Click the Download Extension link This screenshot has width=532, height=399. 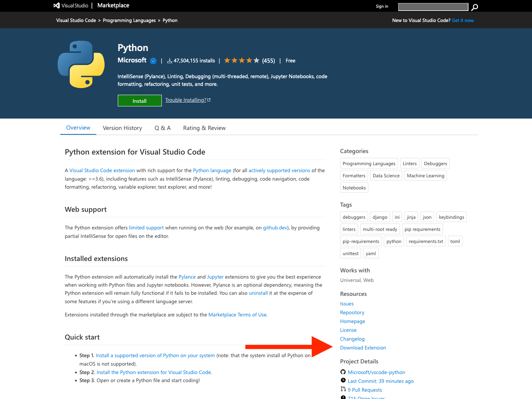[363, 348]
